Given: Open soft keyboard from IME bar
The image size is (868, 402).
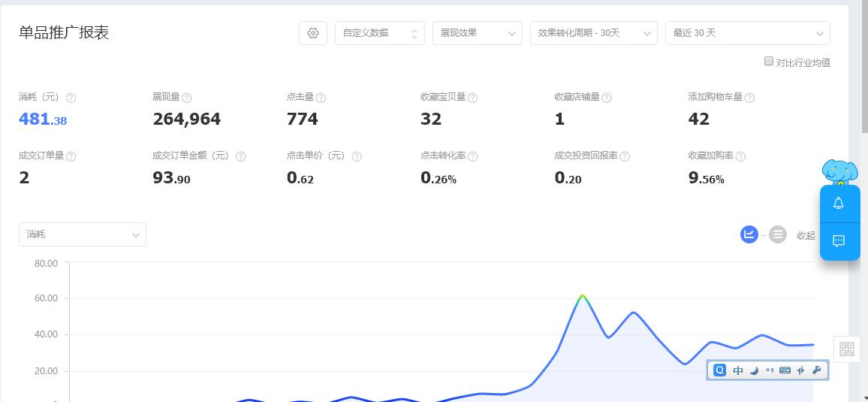Looking at the screenshot, I should (785, 370).
